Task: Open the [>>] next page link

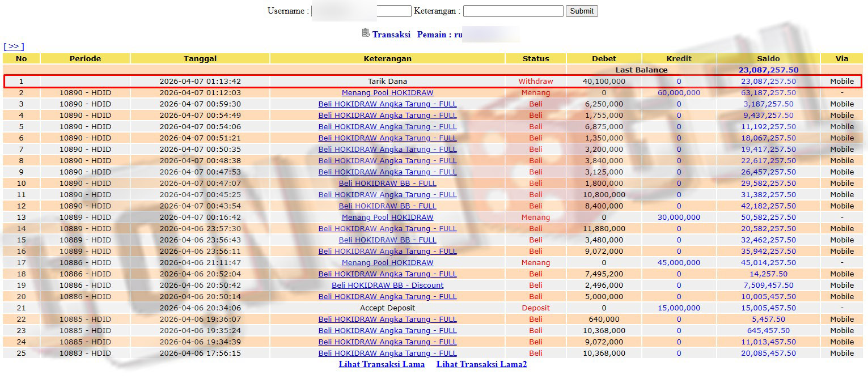Action: (x=14, y=46)
